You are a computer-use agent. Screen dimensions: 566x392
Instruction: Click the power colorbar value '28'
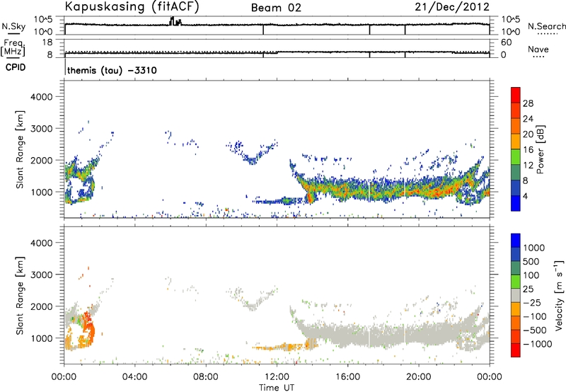coord(528,103)
